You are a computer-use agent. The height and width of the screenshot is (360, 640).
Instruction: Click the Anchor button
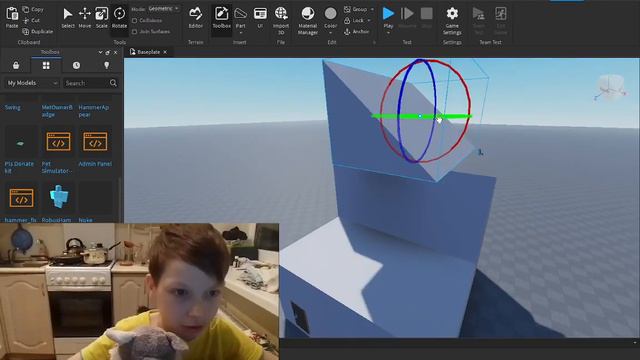coord(356,31)
